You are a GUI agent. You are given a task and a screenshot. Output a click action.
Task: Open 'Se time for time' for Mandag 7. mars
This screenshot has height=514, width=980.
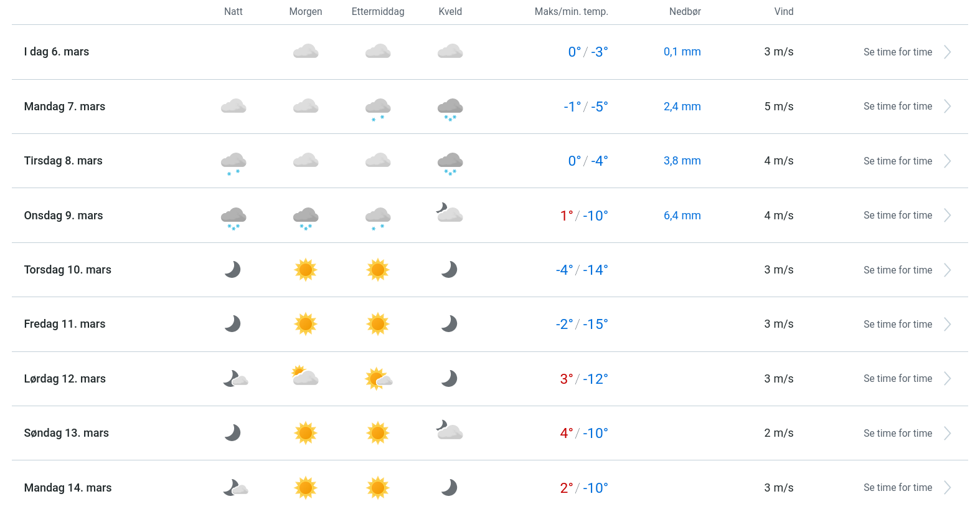point(897,107)
